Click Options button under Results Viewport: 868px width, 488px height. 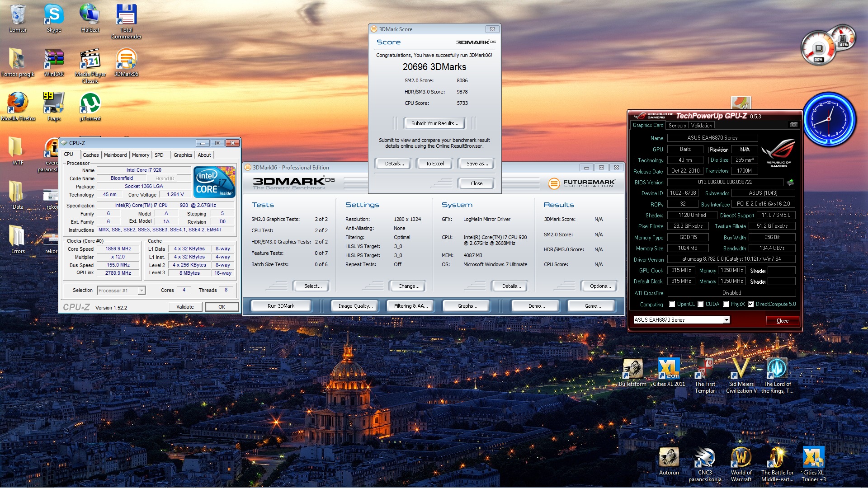(600, 286)
